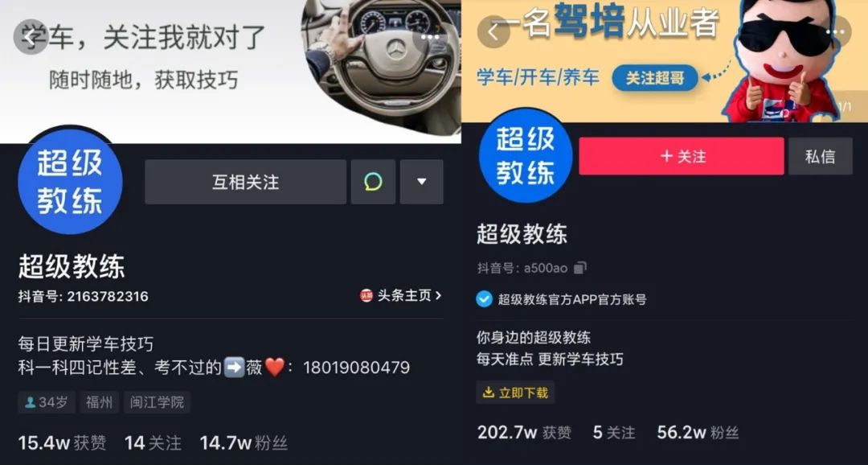Tap the 头条 icon beside 头条主页
The image size is (868, 465).
366,296
